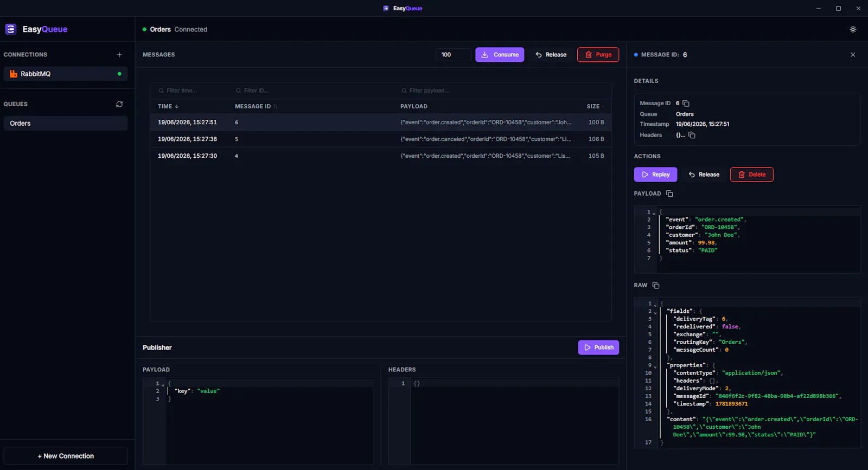868x470 pixels.
Task: Close the Message ID 6 details panel
Action: 853,55
